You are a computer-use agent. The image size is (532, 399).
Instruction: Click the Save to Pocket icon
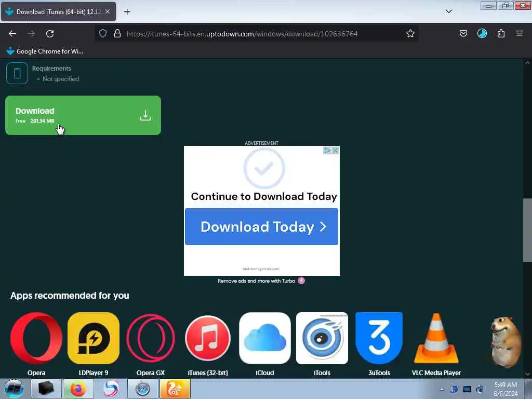point(463,33)
